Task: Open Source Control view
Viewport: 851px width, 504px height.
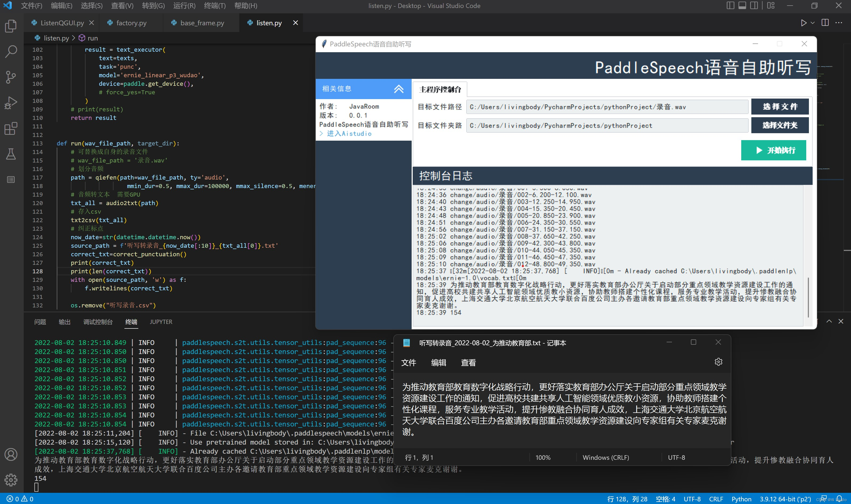Action: coord(11,77)
